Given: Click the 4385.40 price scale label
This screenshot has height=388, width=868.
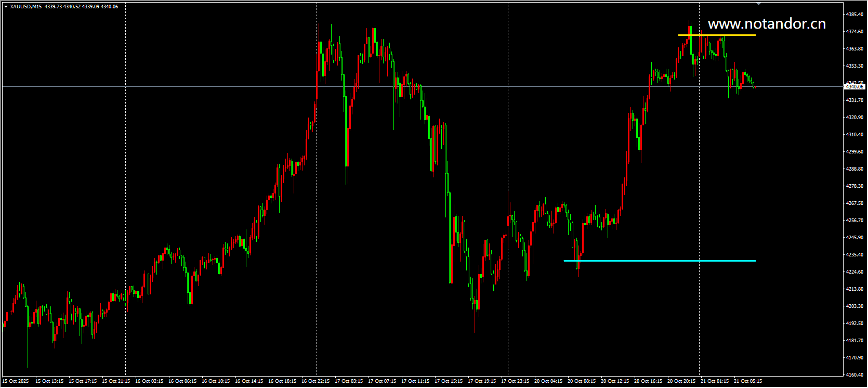Looking at the screenshot, I should point(855,15).
